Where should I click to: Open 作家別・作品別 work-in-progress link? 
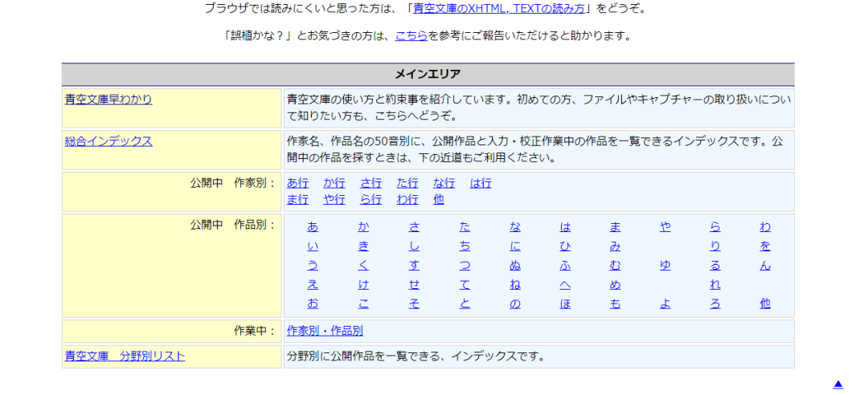tap(325, 332)
